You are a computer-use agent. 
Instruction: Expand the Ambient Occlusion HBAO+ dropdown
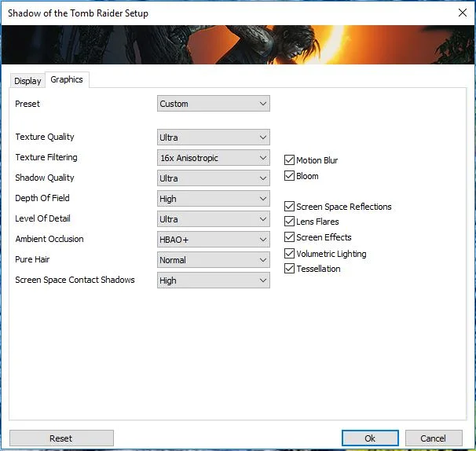coord(214,240)
